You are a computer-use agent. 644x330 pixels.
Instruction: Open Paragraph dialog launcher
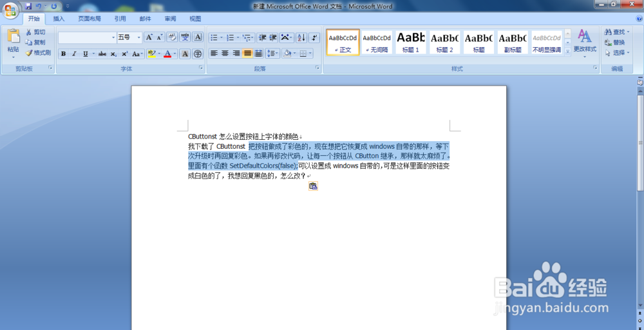point(317,68)
